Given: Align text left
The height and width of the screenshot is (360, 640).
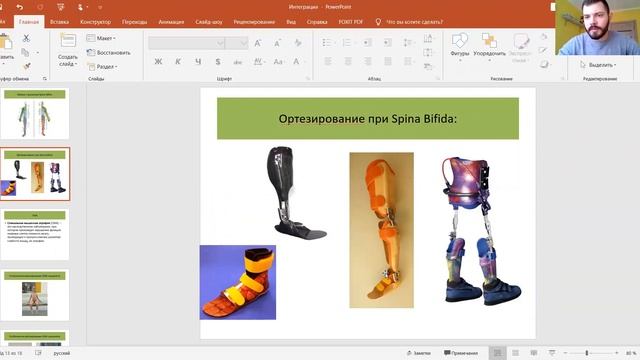Looking at the screenshot, I should pyautogui.click(x=328, y=62).
